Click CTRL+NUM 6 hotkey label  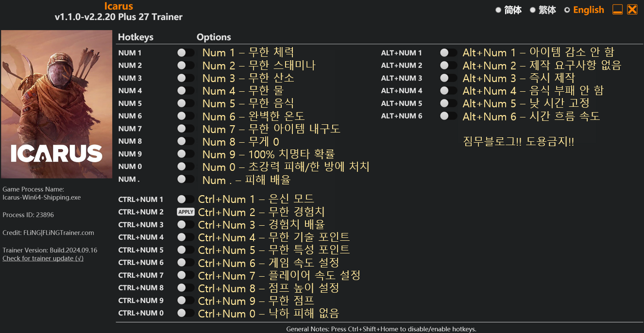pyautogui.click(x=141, y=263)
